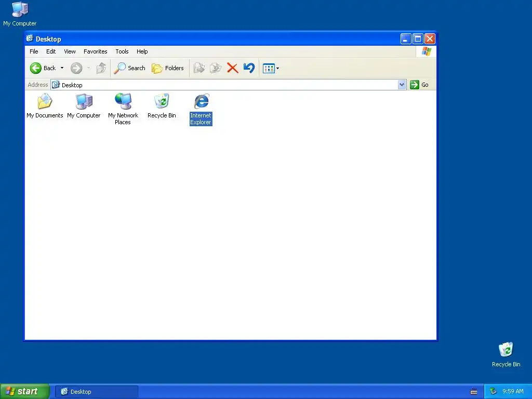Select My Network Places icon

123,109
